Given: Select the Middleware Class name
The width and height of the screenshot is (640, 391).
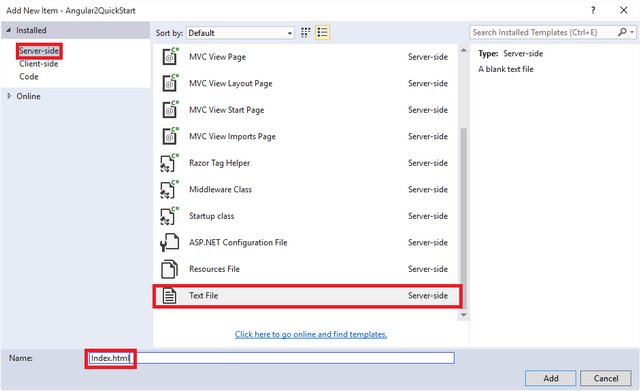Looking at the screenshot, I should tap(220, 189).
